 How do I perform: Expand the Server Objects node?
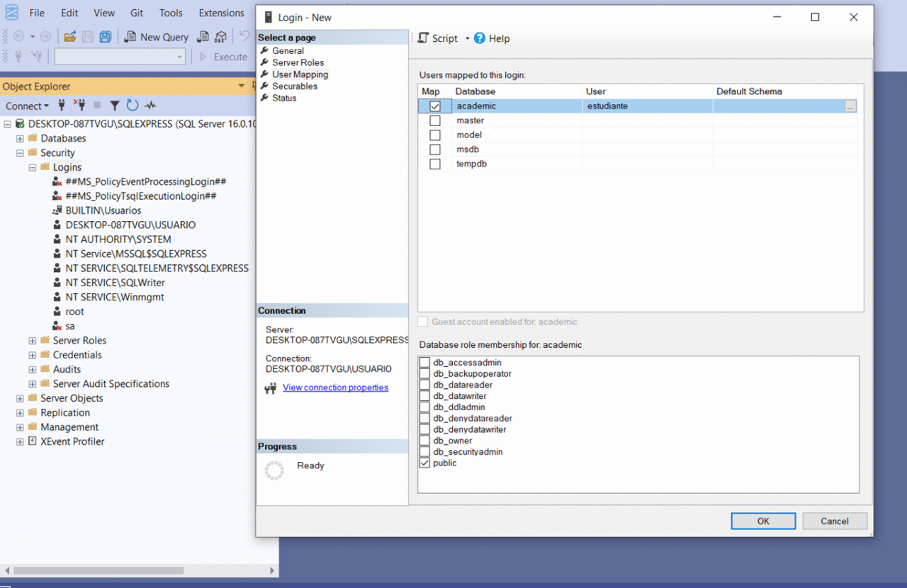(20, 398)
